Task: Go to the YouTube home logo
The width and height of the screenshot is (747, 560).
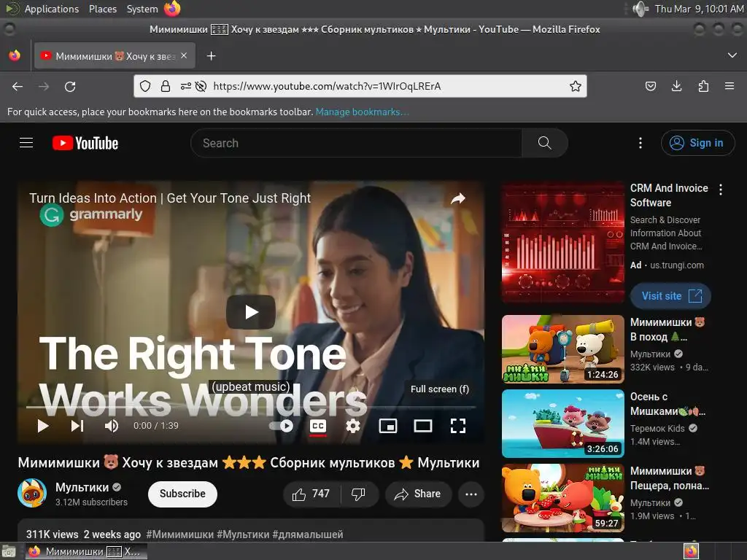Action: [x=85, y=143]
